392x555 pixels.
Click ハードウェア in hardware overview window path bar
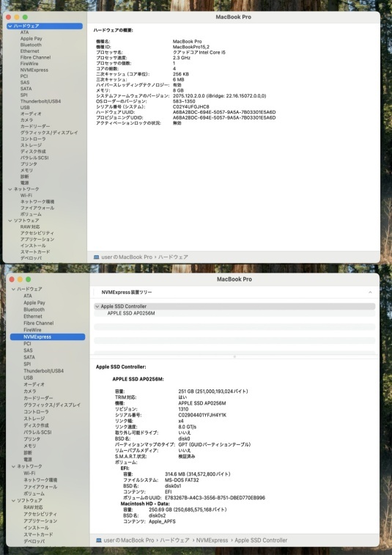(x=173, y=257)
